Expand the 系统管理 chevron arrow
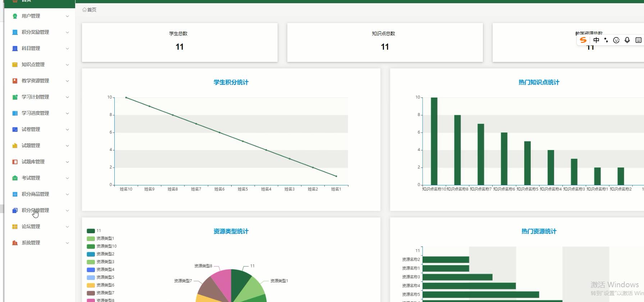This screenshot has height=302, width=644. pos(67,243)
